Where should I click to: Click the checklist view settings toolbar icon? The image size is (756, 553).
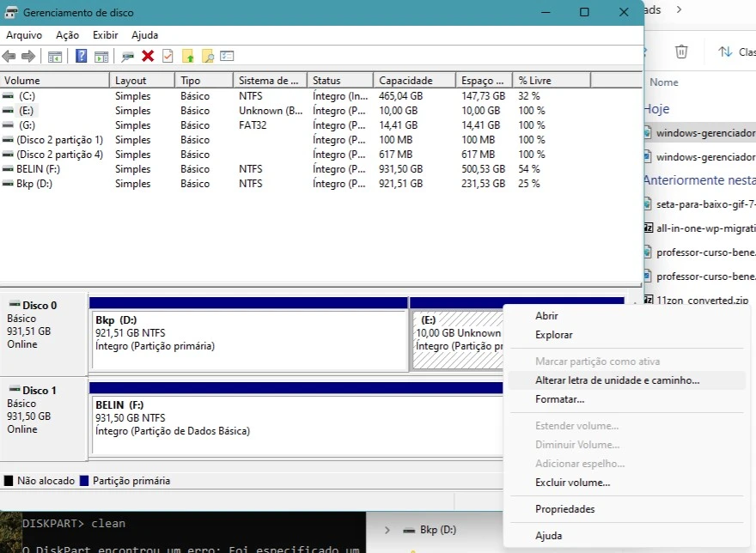pos(227,56)
